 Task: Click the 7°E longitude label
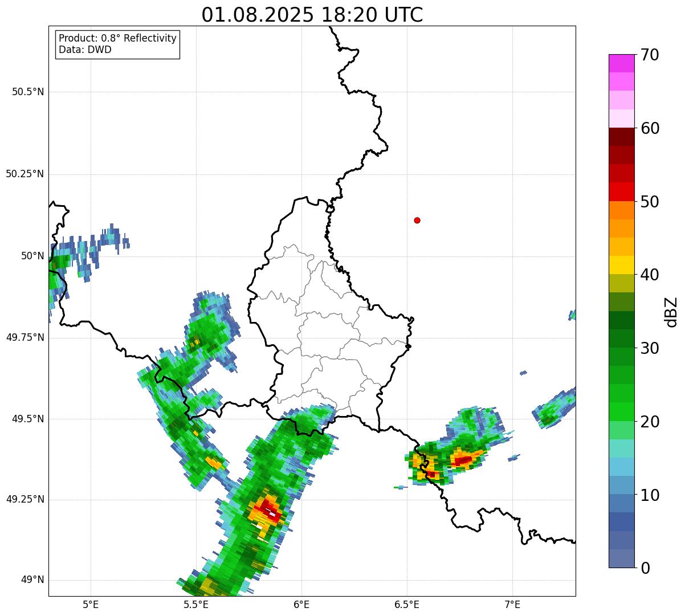(512, 605)
